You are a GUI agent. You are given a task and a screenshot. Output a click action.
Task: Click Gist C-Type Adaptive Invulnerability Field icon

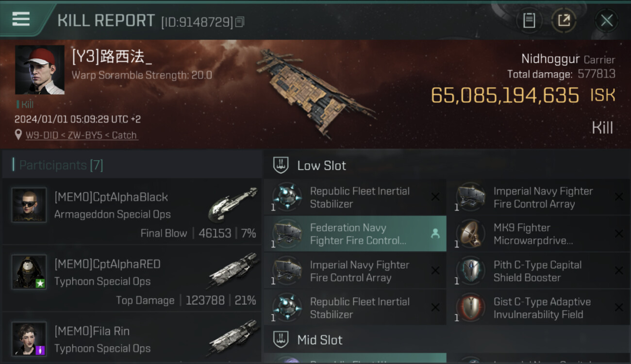pyautogui.click(x=470, y=308)
